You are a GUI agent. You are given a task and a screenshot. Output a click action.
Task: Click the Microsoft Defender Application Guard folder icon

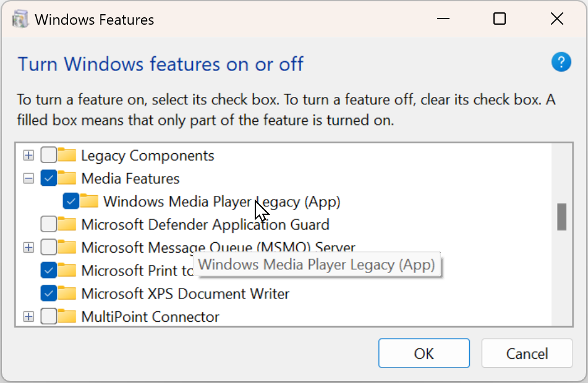[67, 224]
